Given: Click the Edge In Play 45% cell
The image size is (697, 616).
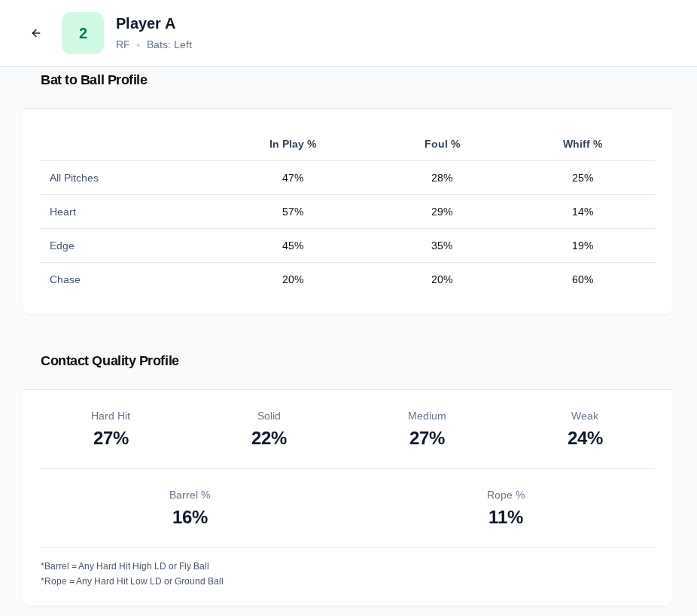Looking at the screenshot, I should point(293,245).
